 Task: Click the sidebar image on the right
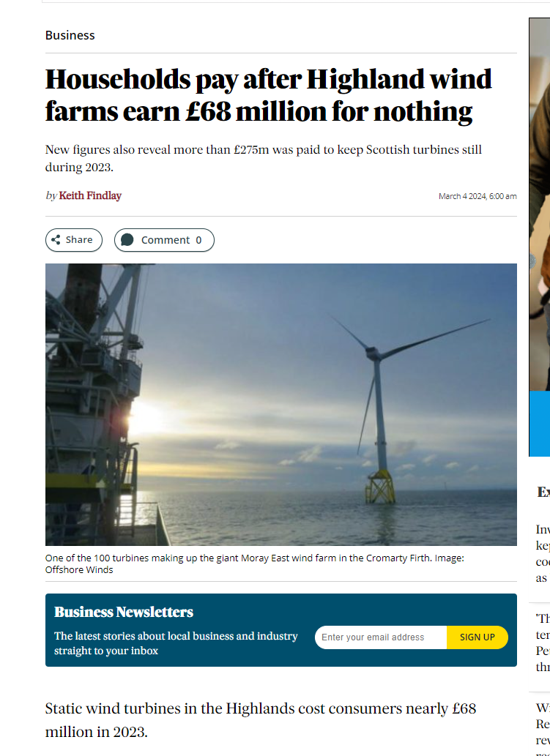coord(540,204)
